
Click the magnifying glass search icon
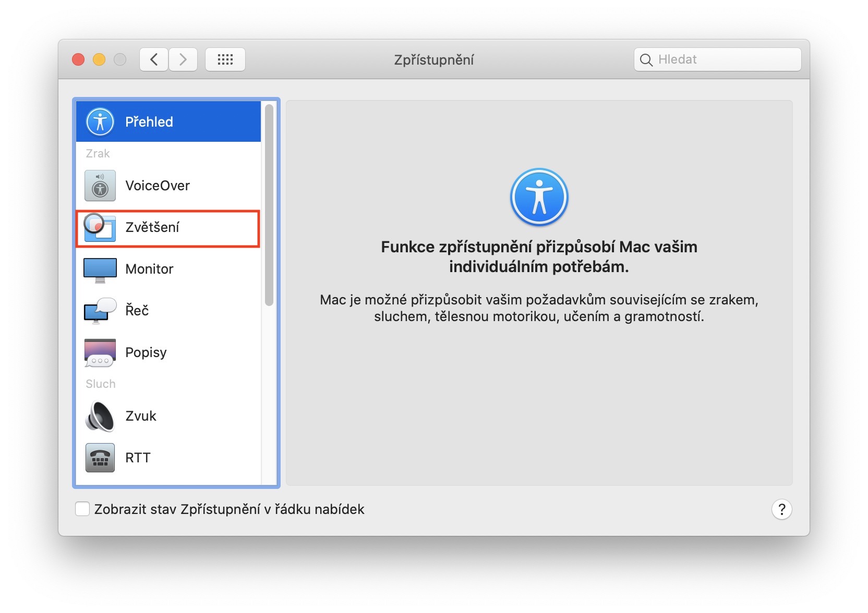(646, 60)
